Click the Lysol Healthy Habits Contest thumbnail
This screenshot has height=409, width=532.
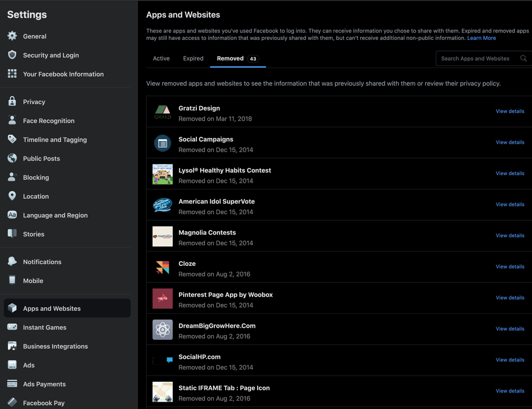click(162, 174)
